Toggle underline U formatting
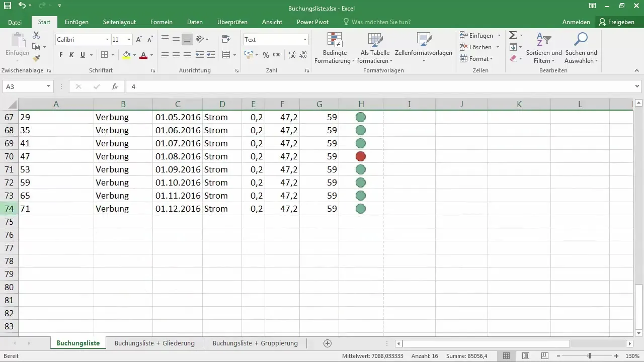 82,55
